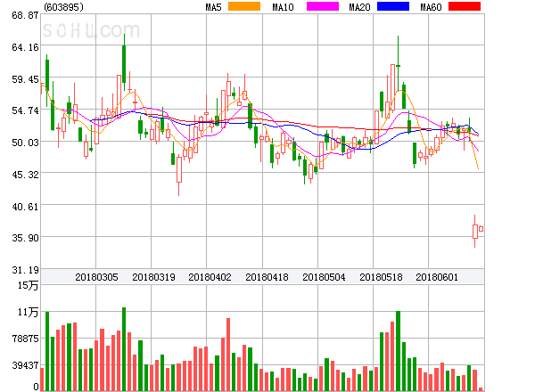This screenshot has height=392, width=535.
Task: Click the 54.74 price axis label
Action: point(25,110)
